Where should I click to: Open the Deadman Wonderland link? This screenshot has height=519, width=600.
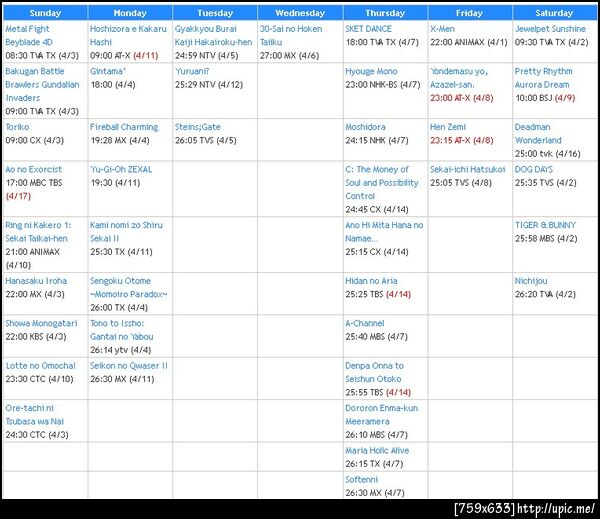click(538, 133)
